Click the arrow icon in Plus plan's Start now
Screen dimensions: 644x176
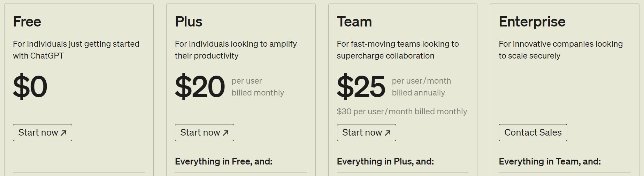click(225, 133)
